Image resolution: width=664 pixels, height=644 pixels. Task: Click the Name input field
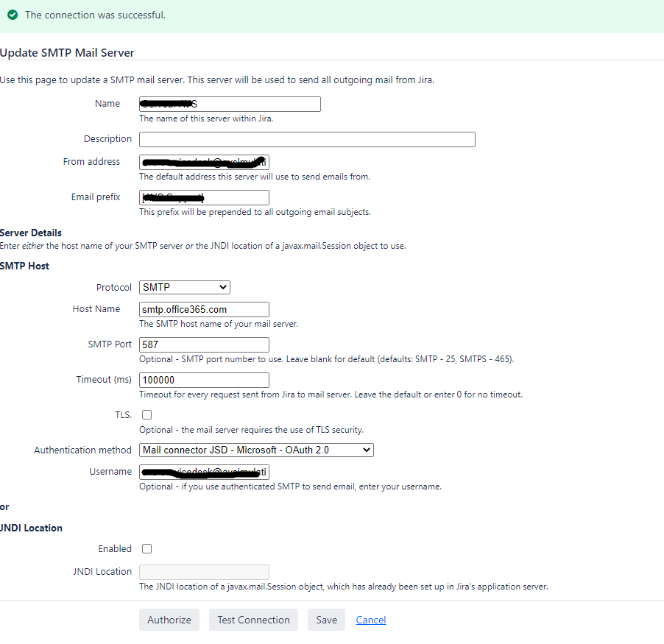(x=230, y=105)
